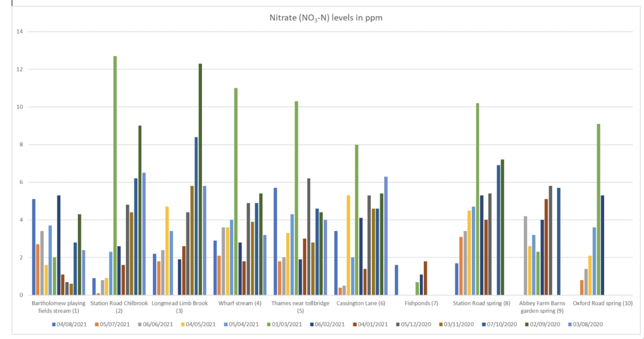
Task: Select the 04/08/2021 legend color swatch
Action: 54,324
